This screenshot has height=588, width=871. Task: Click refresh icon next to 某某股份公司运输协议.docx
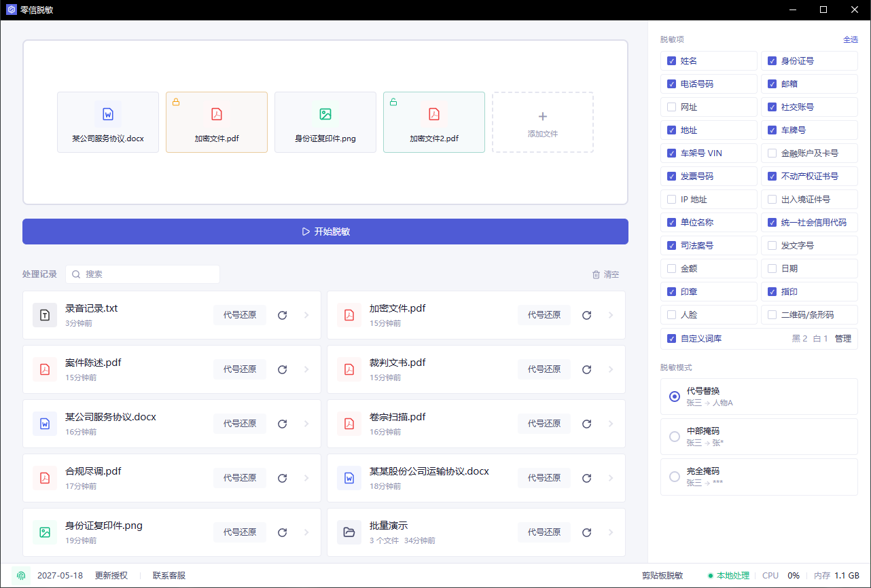[x=587, y=478]
